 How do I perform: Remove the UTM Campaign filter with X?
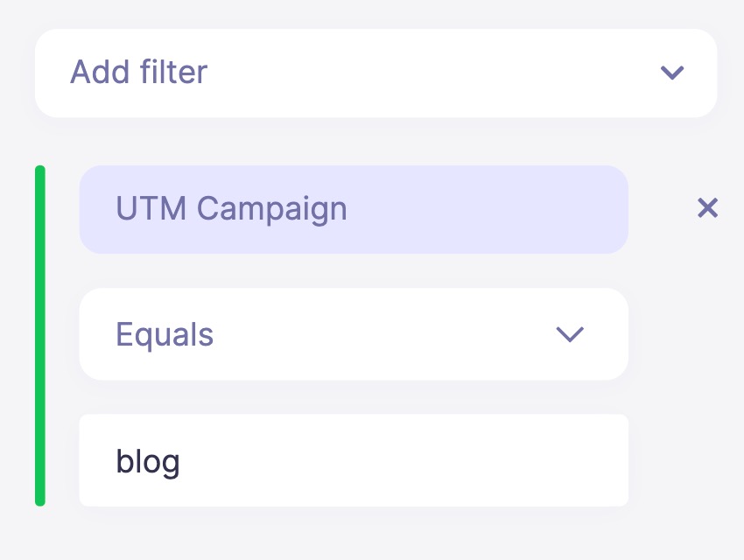click(707, 208)
